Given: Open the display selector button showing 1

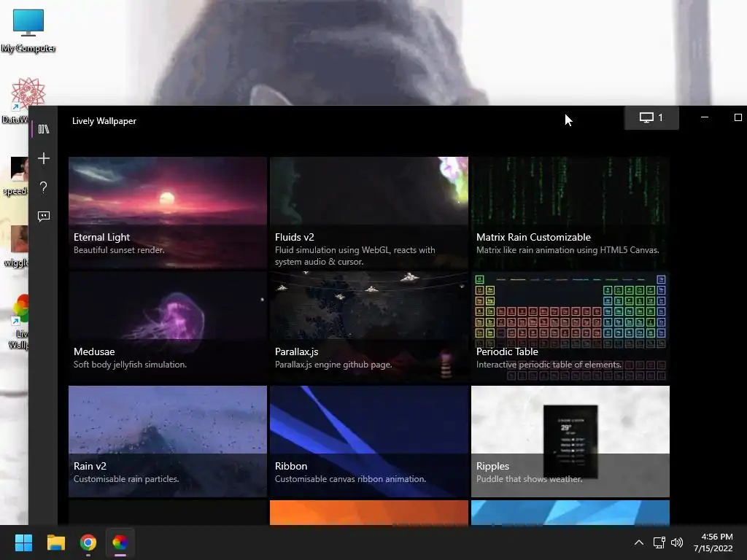Looking at the screenshot, I should tap(651, 117).
